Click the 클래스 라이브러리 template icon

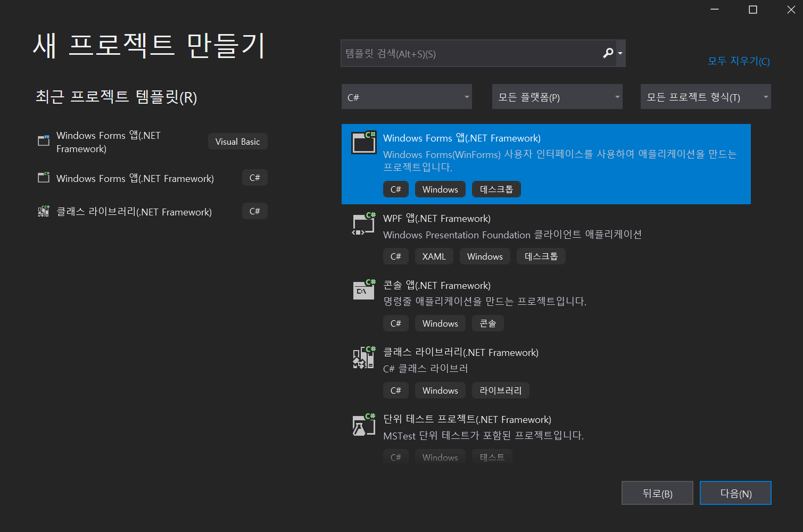pos(363,357)
